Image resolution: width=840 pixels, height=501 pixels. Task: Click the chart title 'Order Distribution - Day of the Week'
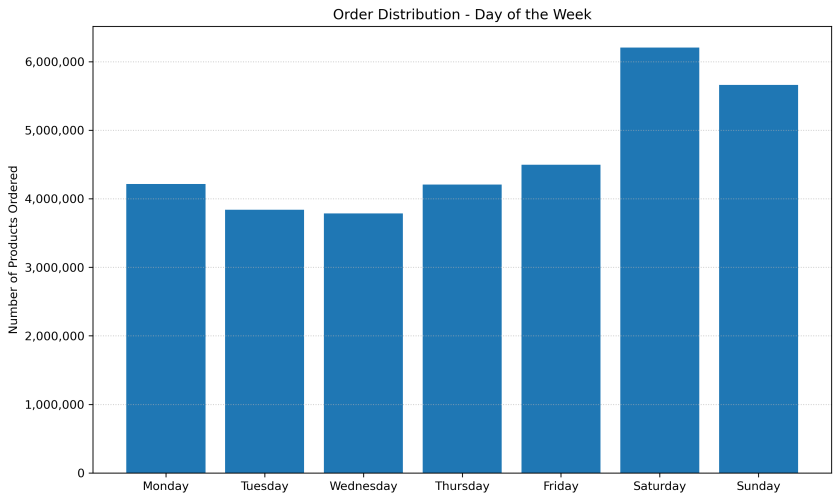click(x=462, y=14)
